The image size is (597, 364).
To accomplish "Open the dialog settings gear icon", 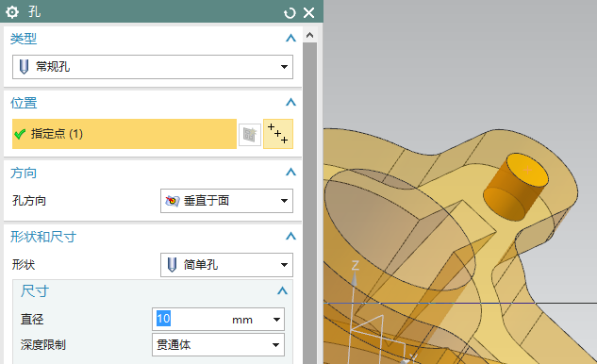I will 12,12.
